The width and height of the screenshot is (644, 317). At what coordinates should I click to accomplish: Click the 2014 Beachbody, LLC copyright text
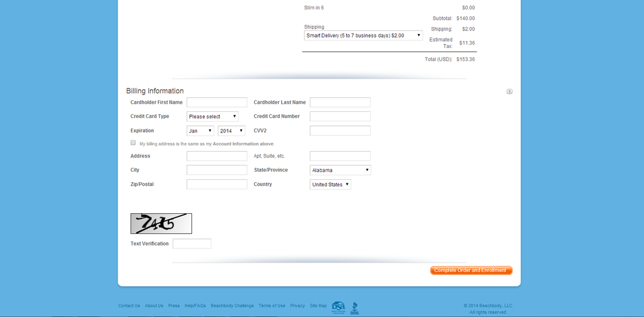(488, 305)
